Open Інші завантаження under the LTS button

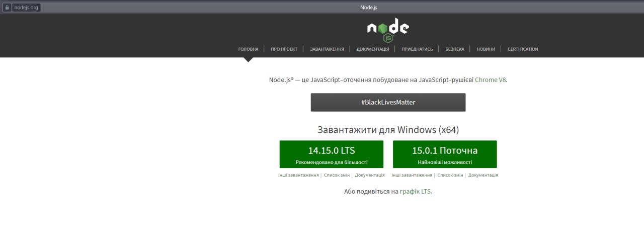click(298, 175)
